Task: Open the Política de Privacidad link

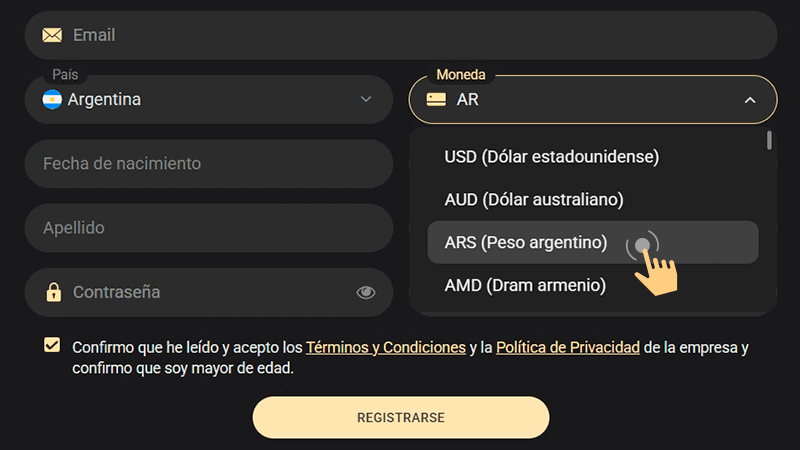Action: (568, 347)
